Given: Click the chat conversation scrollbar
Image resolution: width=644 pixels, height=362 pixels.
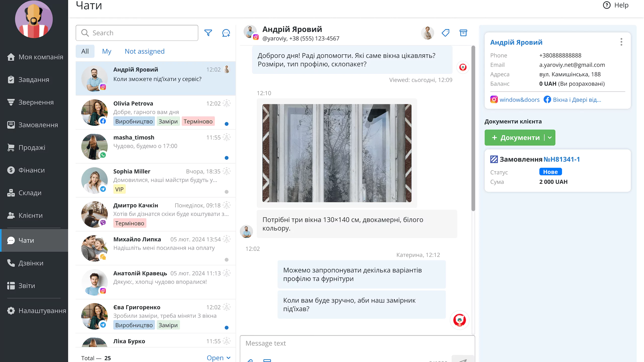Looking at the screenshot, I should click(473, 128).
